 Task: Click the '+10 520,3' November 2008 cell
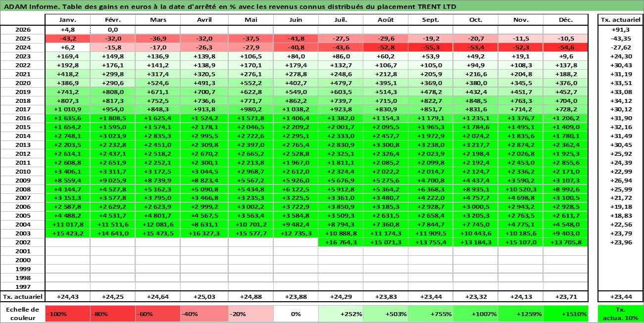coord(521,189)
